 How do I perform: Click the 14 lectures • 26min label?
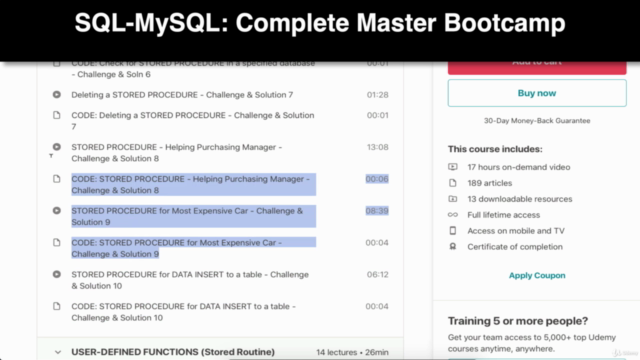pyautogui.click(x=352, y=352)
